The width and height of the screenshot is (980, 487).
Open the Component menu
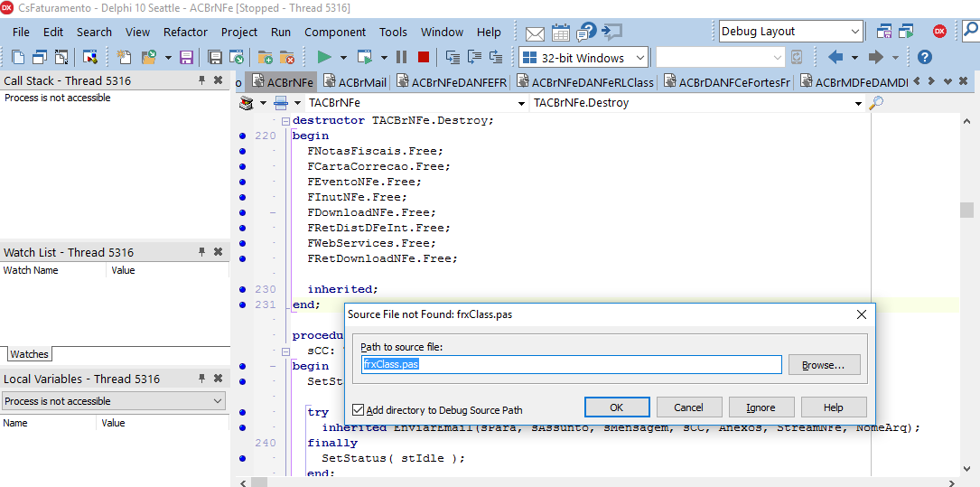[335, 32]
